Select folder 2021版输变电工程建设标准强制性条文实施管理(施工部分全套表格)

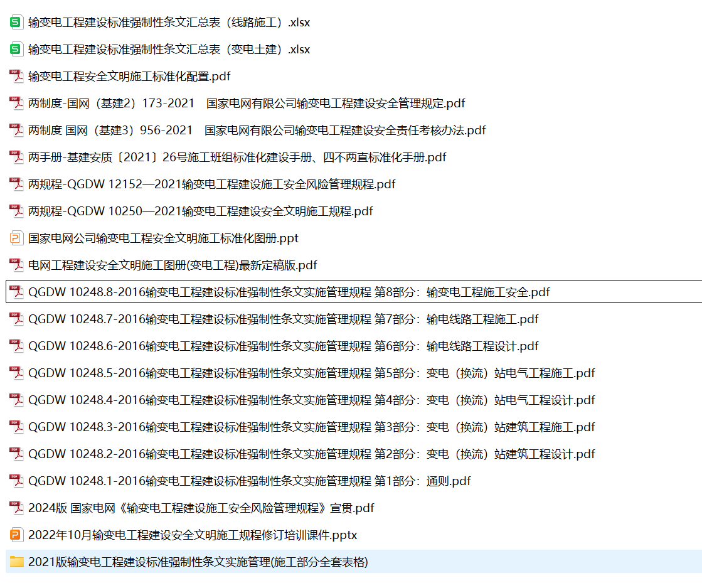pos(198,562)
